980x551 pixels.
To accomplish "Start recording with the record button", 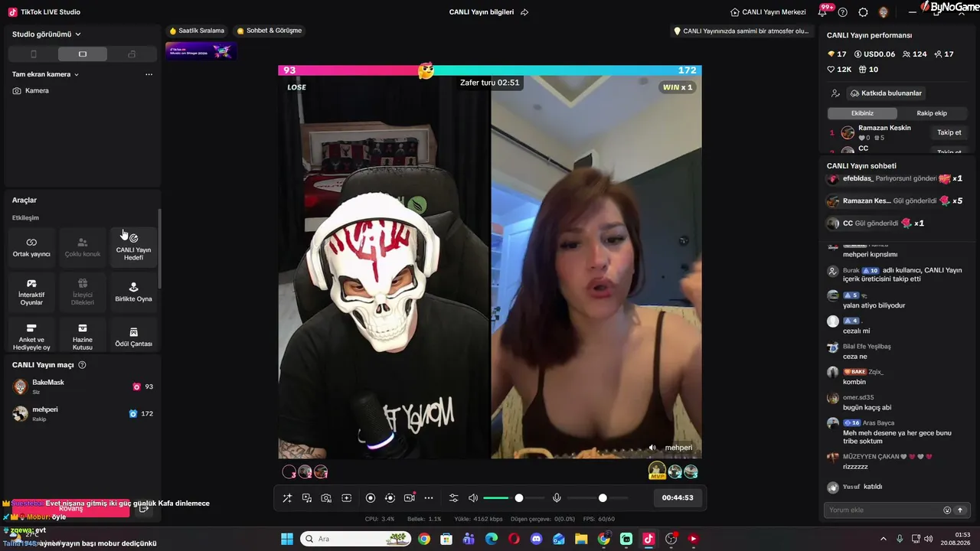I will coord(371,498).
